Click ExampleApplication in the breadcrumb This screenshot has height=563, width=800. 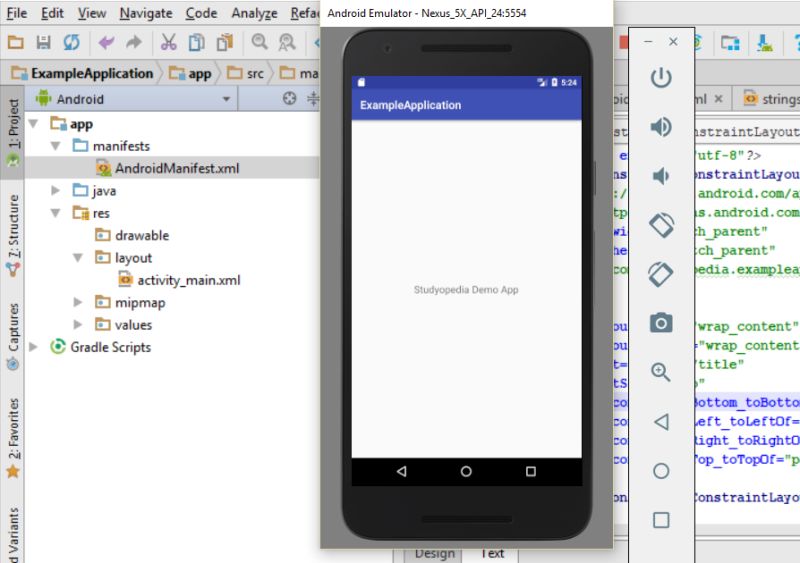(x=82, y=74)
